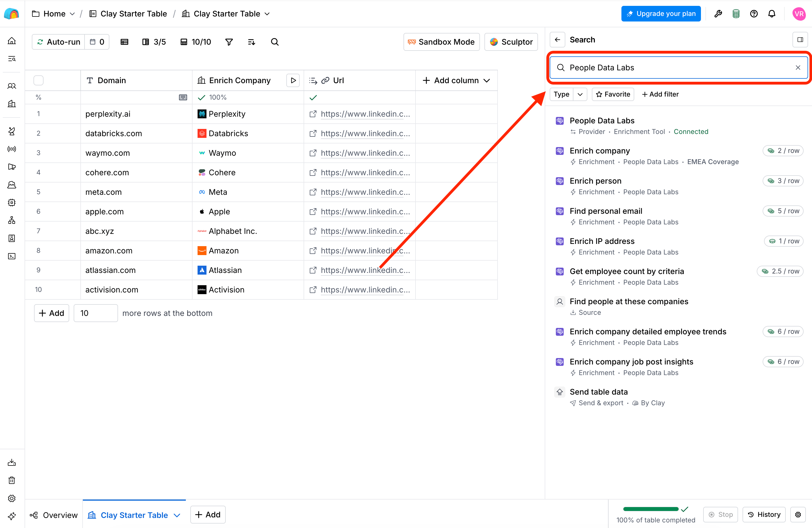Open the Home icon in left sidebar
Screen dimensions: 812x528
(12, 41)
